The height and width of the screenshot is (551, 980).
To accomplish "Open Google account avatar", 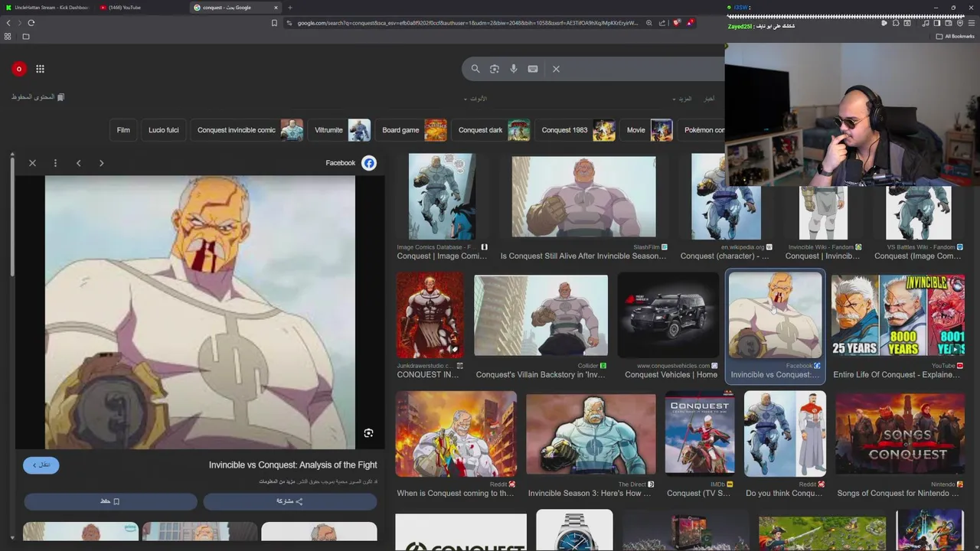I will pyautogui.click(x=19, y=69).
